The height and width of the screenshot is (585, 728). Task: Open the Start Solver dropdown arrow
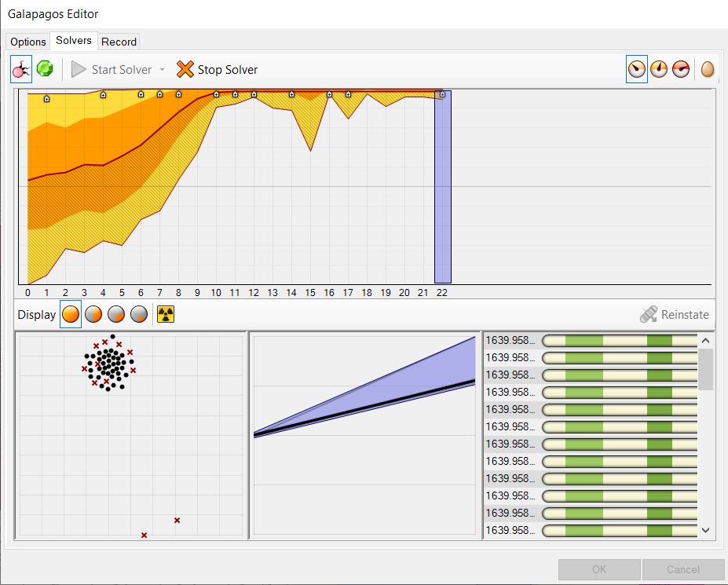click(162, 70)
